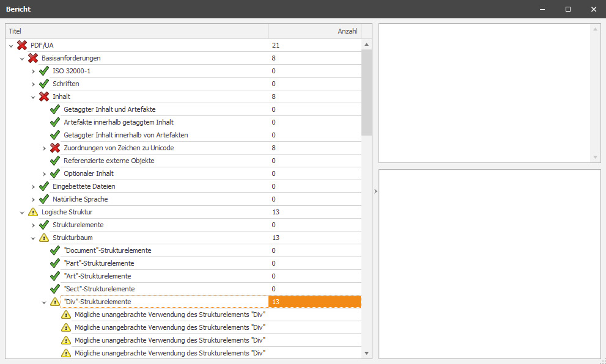
Task: Select the "Strukturbaum" row label
Action: click(73, 238)
